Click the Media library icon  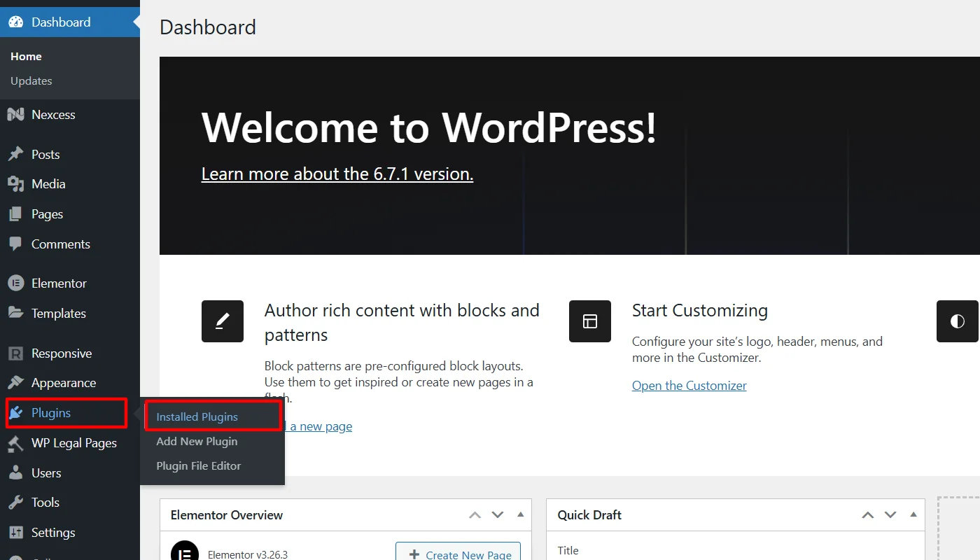tap(15, 184)
